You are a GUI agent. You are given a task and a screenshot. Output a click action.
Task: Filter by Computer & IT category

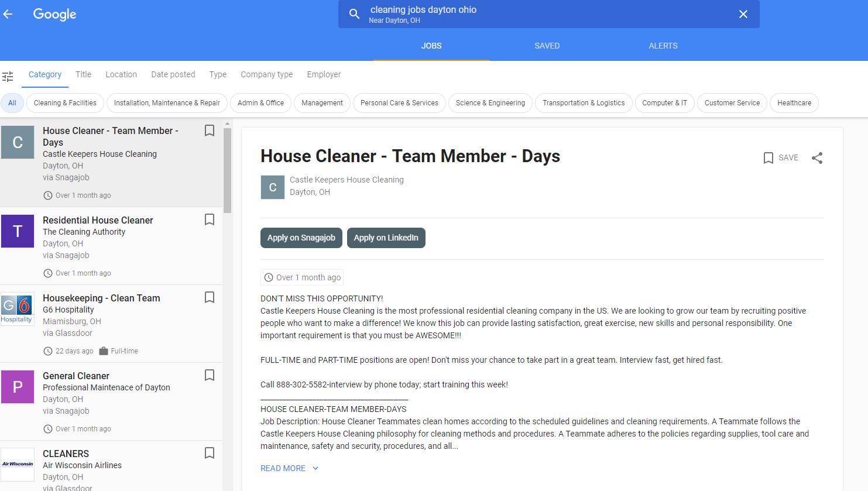(664, 103)
